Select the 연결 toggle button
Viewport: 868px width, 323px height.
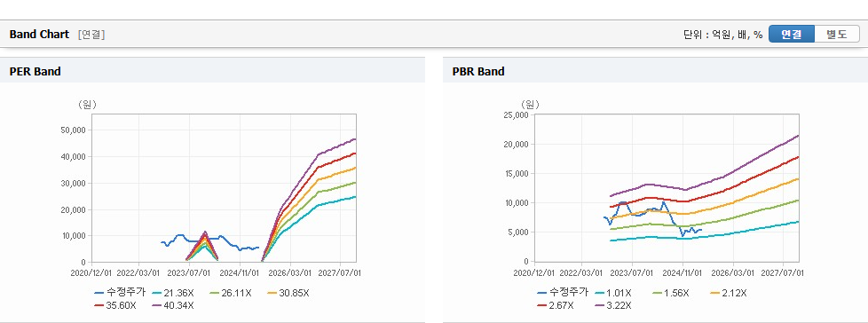coord(792,34)
